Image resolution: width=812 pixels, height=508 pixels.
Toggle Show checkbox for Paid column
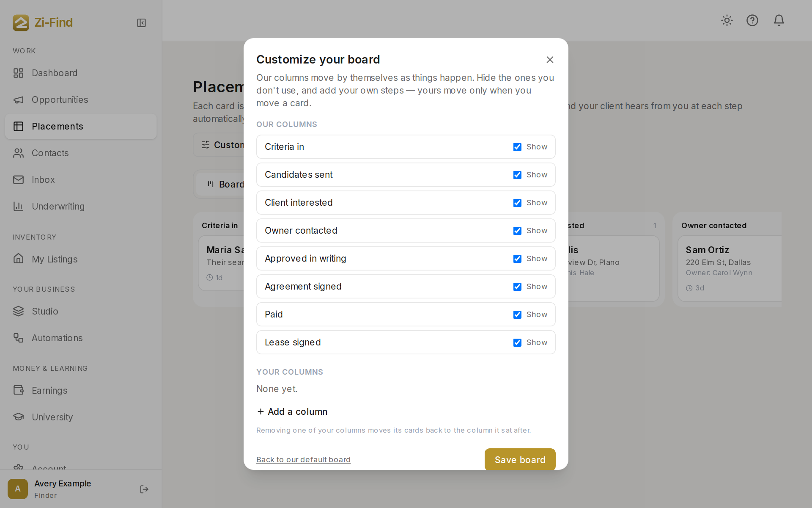[x=517, y=315]
